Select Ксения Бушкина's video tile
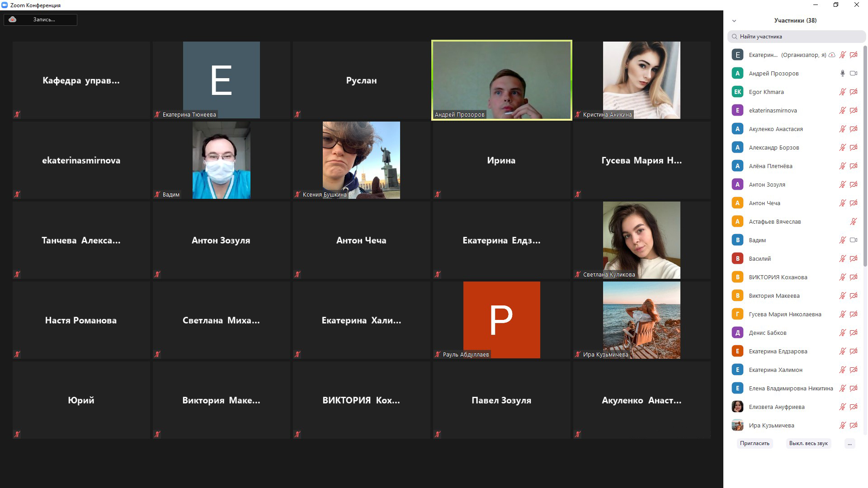This screenshot has height=488, width=868. [x=361, y=160]
